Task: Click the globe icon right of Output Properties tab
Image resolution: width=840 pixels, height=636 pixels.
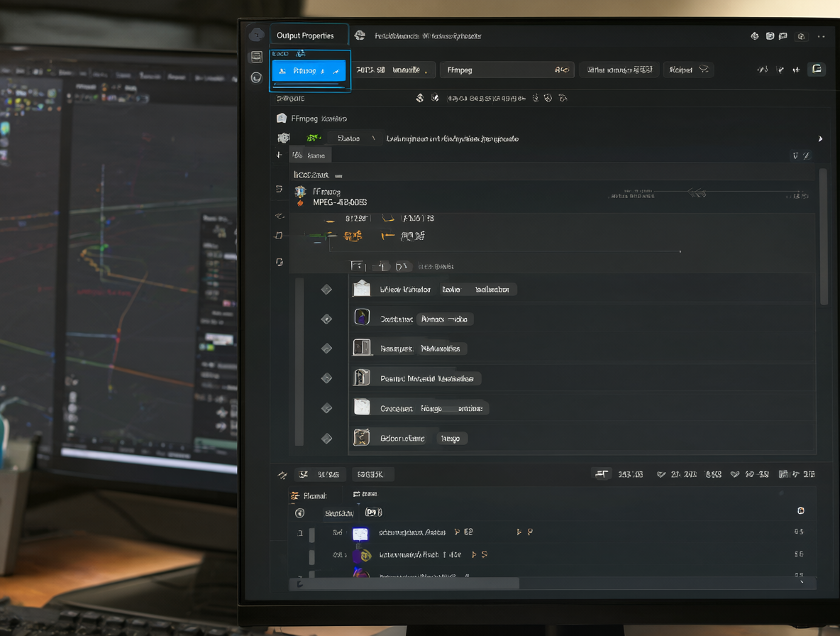Action: (x=360, y=35)
